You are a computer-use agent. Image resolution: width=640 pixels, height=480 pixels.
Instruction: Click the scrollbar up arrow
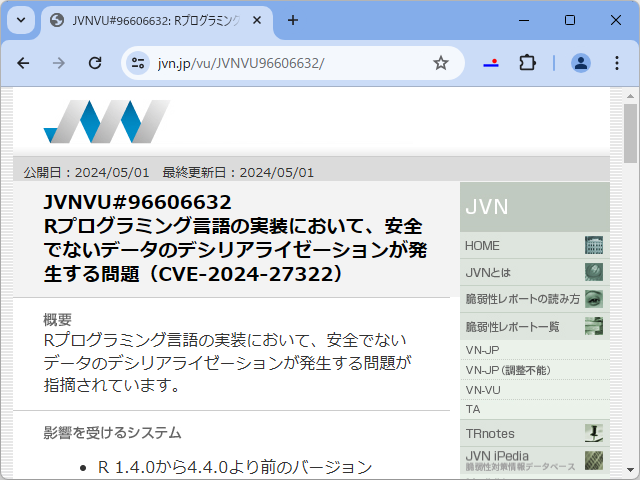tap(630, 96)
